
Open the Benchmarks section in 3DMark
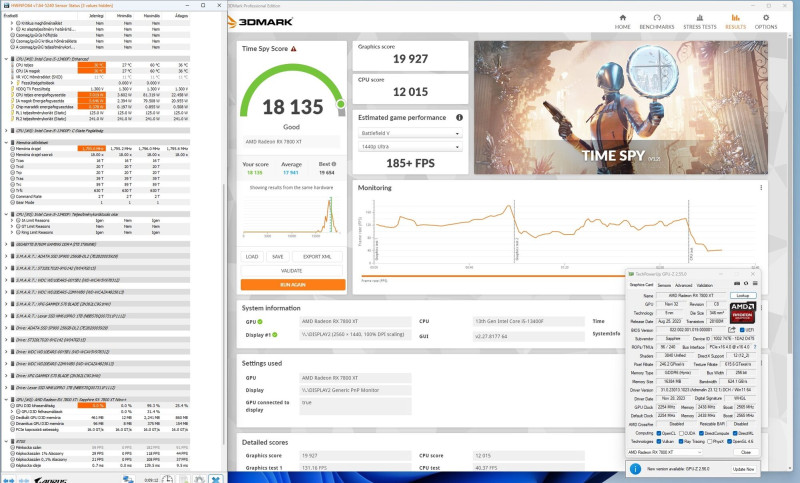657,22
